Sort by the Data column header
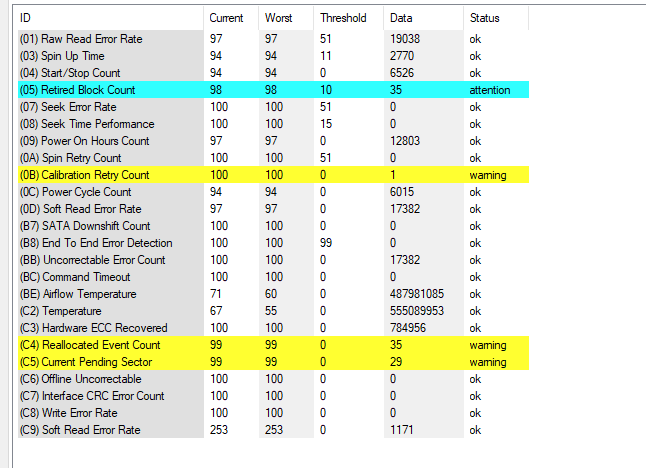The image size is (646, 468). [x=424, y=18]
